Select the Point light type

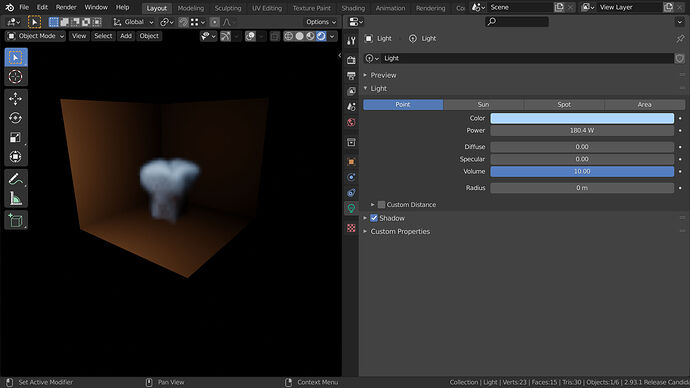click(x=403, y=104)
